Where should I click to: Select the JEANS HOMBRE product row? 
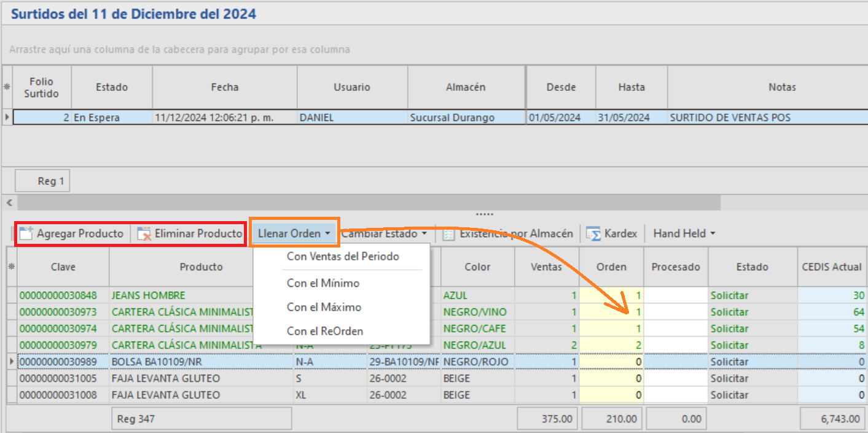pyautogui.click(x=147, y=295)
